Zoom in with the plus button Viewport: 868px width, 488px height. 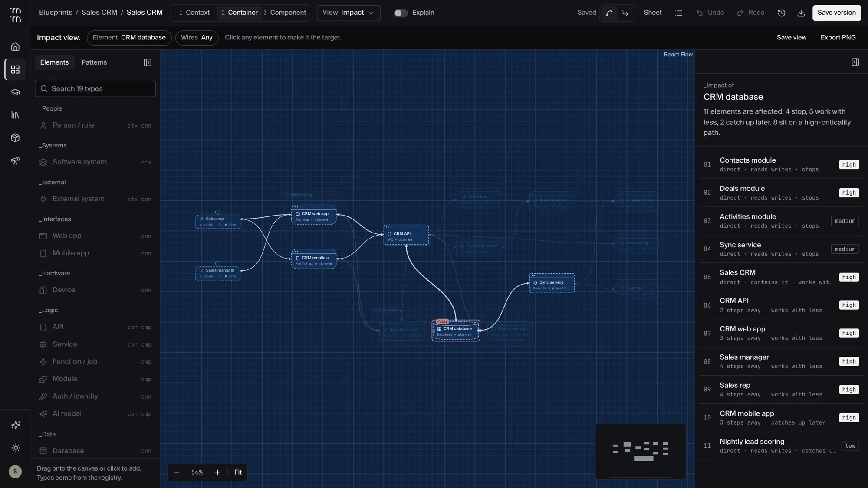point(217,472)
